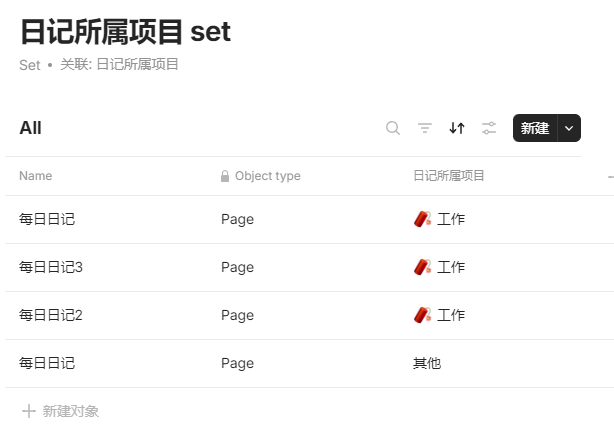Open the 关联: 日记所属项目 link
This screenshot has height=426, width=614.
click(119, 65)
